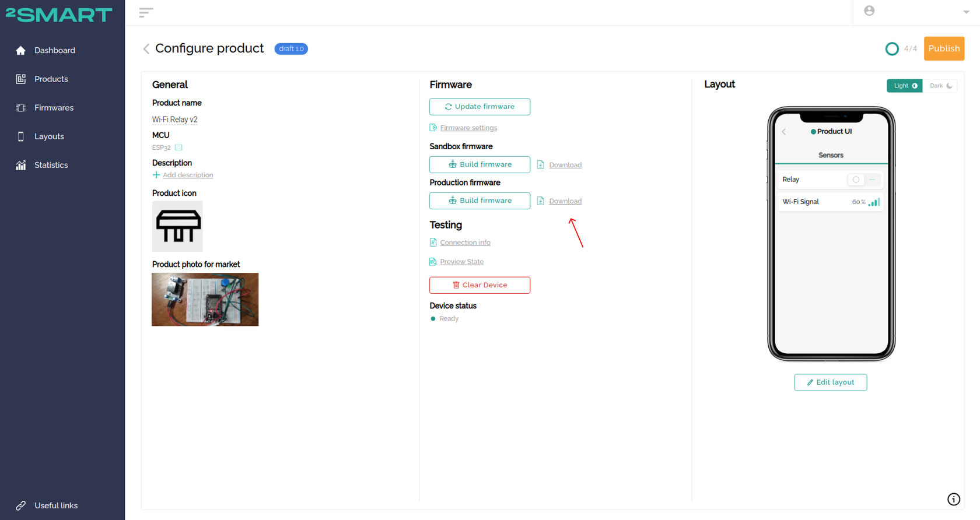Click the Ready device status text

pos(449,318)
